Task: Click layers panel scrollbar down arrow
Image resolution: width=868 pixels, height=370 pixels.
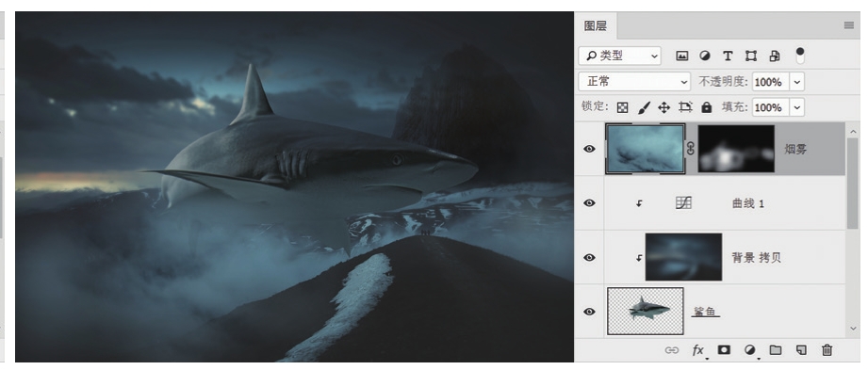Action: coord(853,330)
